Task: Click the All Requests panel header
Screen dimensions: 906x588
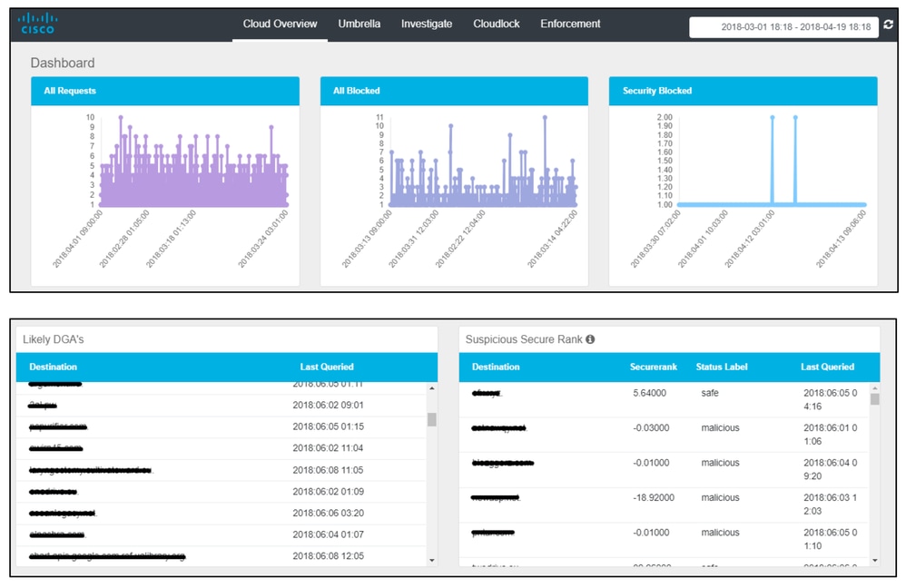Action: point(165,91)
